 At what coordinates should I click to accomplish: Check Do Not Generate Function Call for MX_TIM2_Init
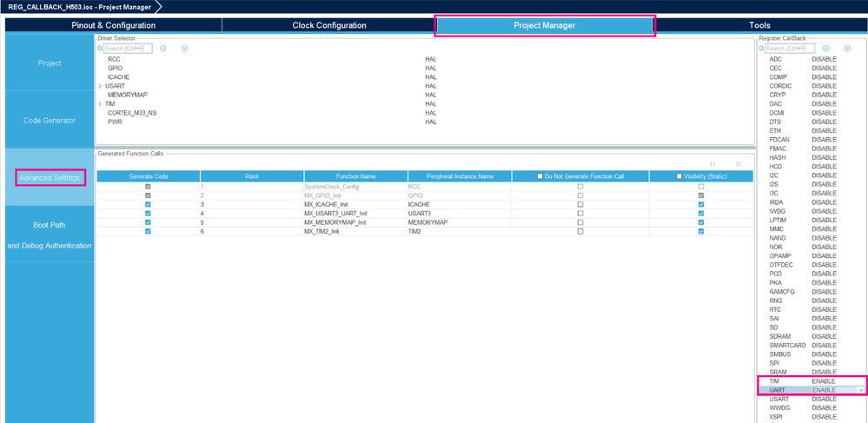click(x=580, y=231)
